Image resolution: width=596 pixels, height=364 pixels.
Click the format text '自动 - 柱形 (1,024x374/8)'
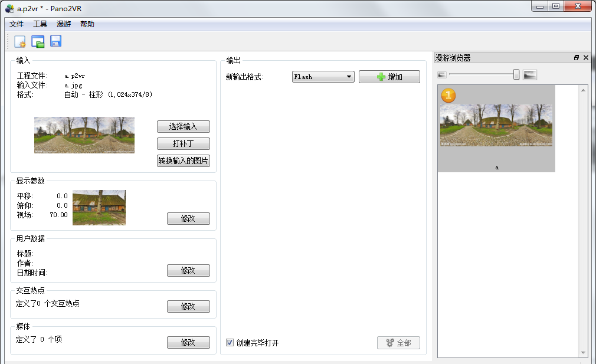109,94
